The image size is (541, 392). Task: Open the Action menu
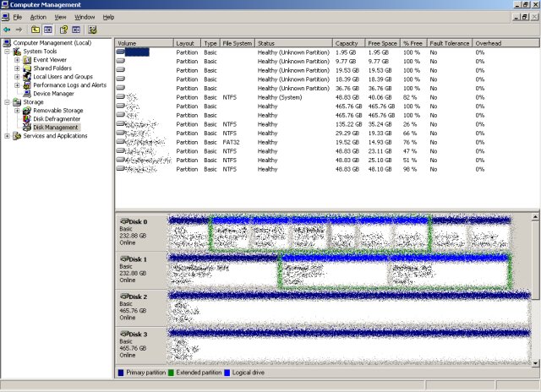click(38, 17)
